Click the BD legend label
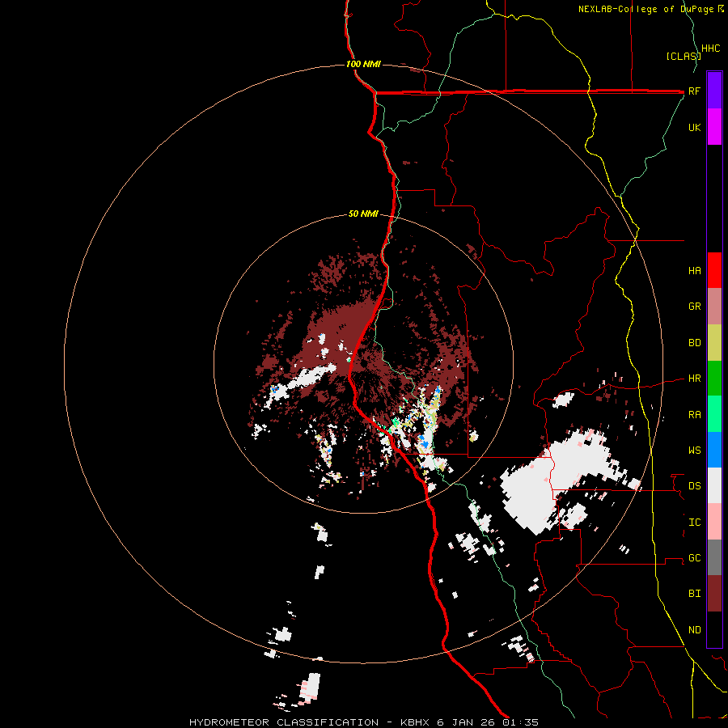 pyautogui.click(x=694, y=343)
